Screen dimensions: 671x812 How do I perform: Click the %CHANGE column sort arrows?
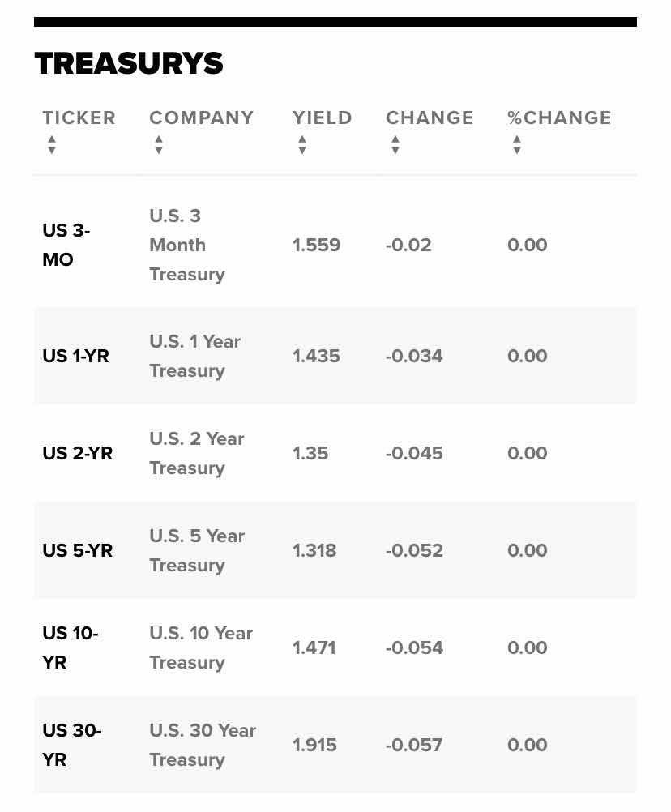pyautogui.click(x=517, y=144)
